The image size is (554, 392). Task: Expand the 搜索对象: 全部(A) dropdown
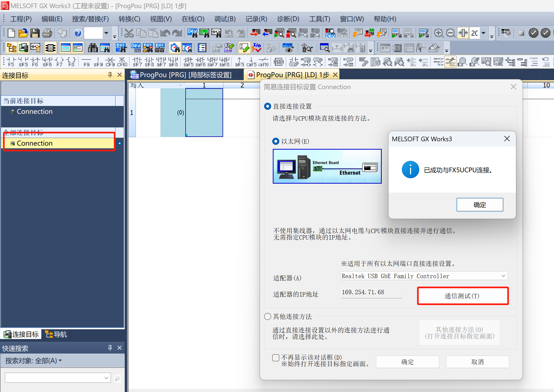click(33, 361)
